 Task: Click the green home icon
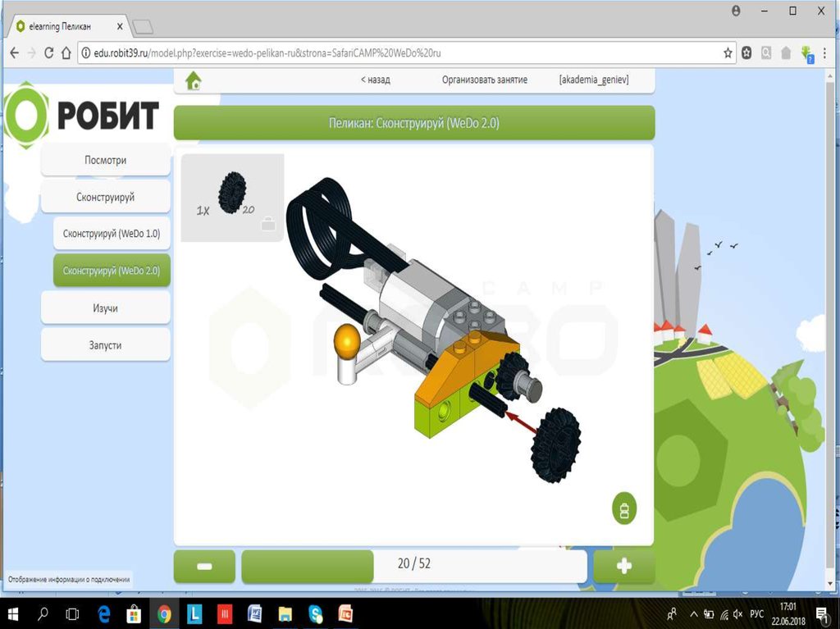click(x=194, y=80)
